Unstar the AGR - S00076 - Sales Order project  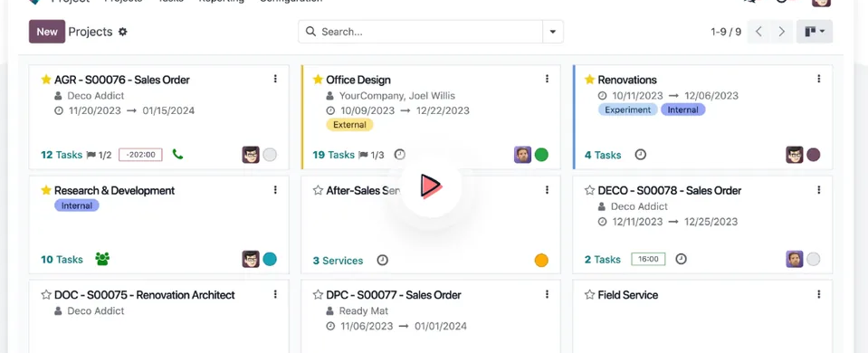coord(46,80)
